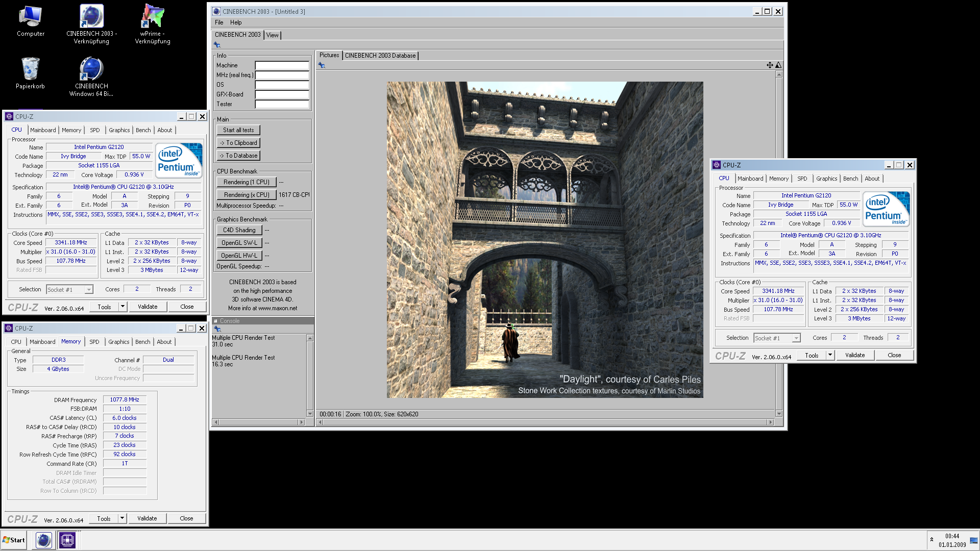
Task: Click the Start button
Action: 14,540
